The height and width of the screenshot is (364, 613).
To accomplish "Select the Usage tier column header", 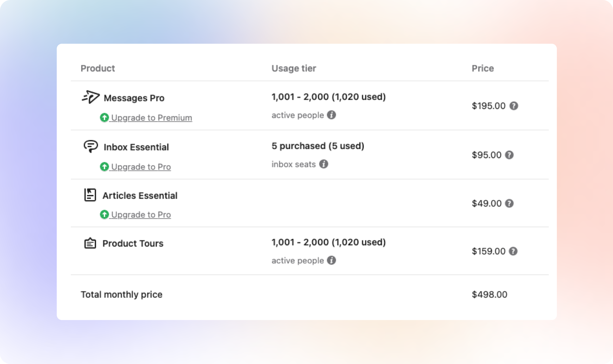I will point(294,68).
